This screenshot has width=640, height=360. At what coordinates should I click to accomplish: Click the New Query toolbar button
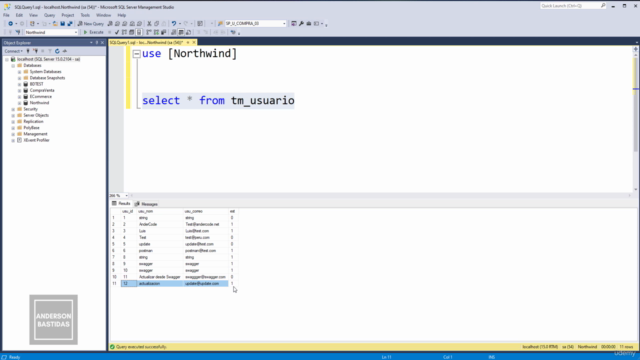[x=91, y=24]
